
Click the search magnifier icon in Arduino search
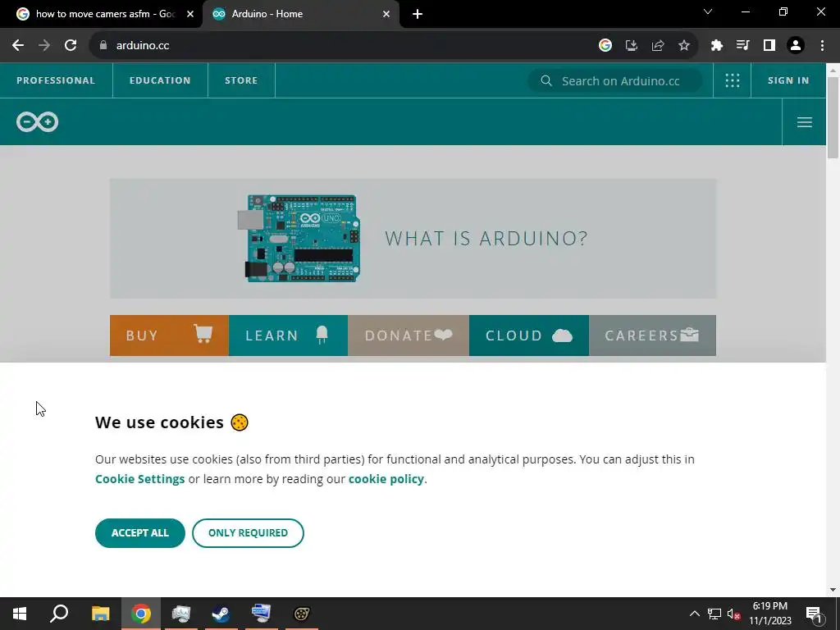tap(546, 81)
